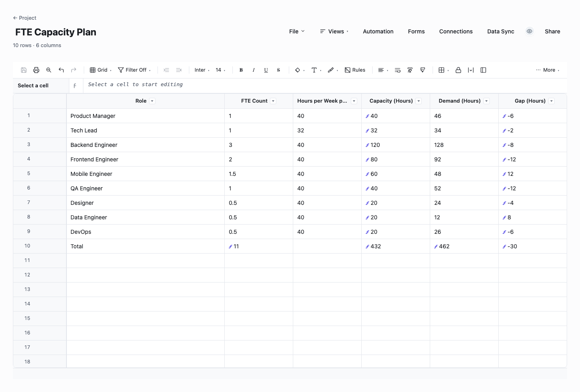Open the Role column dropdown arrow
This screenshot has width=580, height=392.
pos(152,101)
